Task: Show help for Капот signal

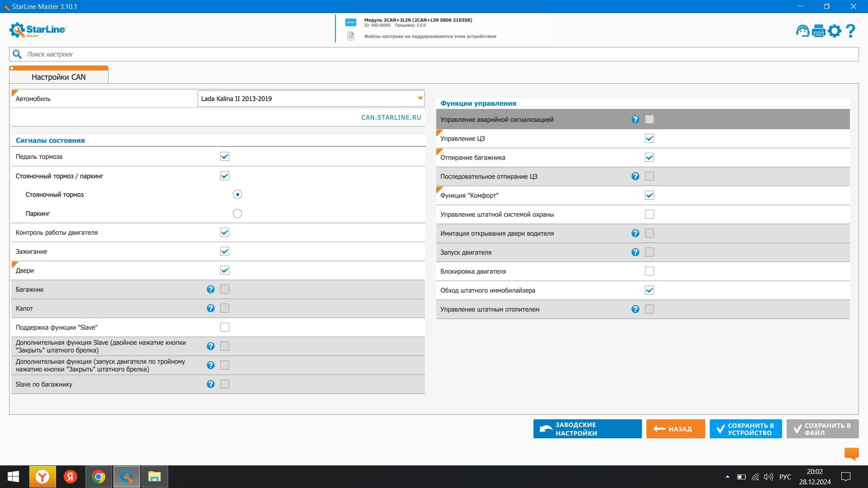Action: [211, 308]
